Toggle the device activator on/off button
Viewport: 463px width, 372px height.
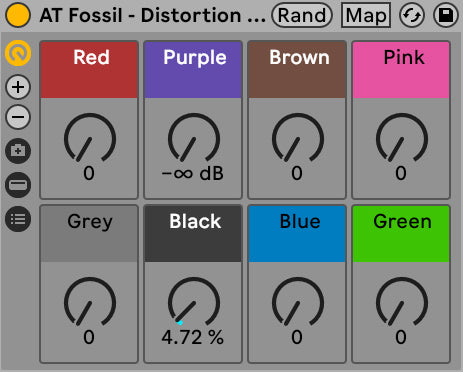[18, 15]
